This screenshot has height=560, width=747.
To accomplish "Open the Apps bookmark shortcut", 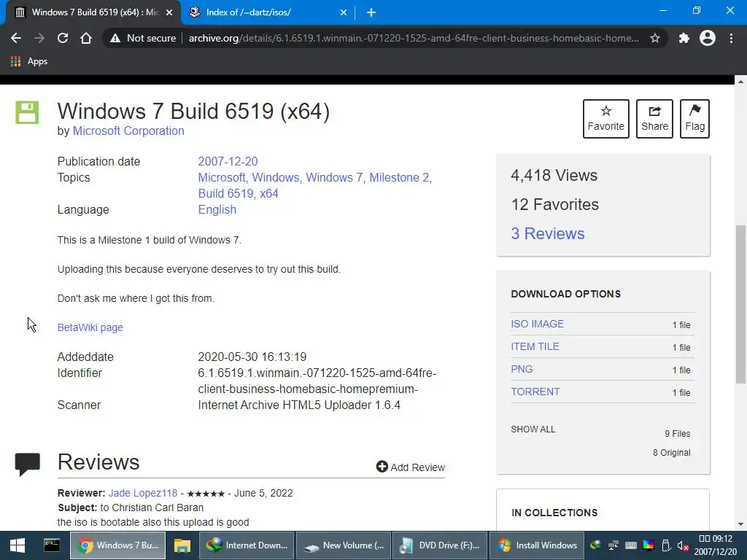I will point(29,61).
